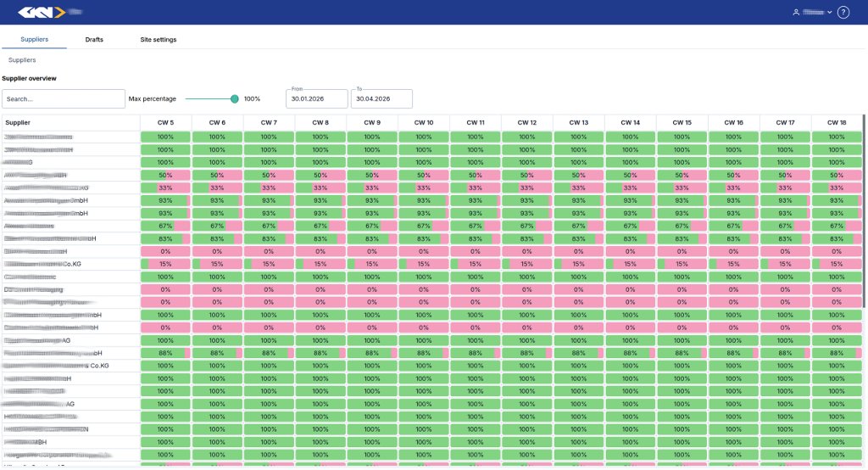Image resolution: width=868 pixels, height=470 pixels.
Task: Expand the user account dropdown chevron
Action: 829,12
